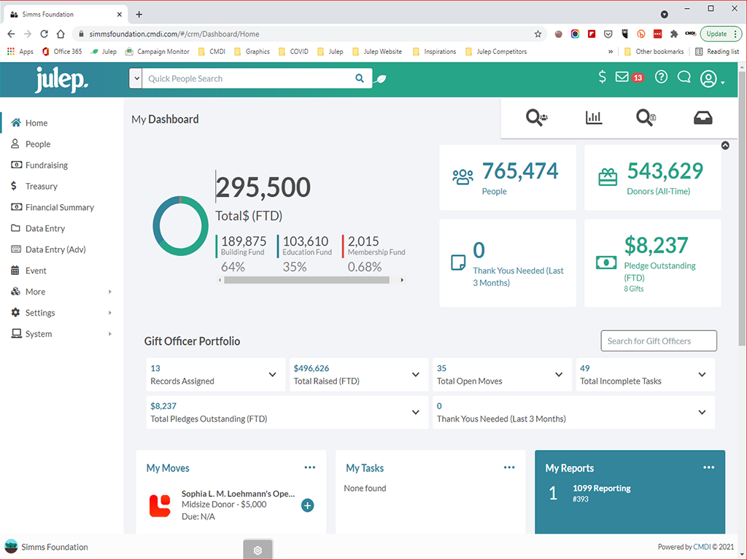Expand the Records Assigned panel
Screen dimensions: 747x560
pos(273,375)
